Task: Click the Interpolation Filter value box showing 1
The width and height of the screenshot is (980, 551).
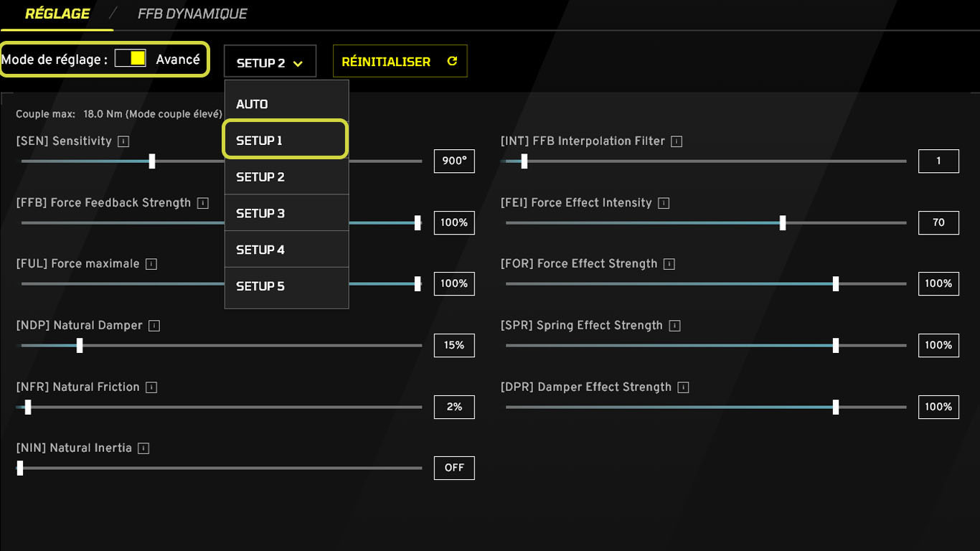Action: click(x=938, y=161)
